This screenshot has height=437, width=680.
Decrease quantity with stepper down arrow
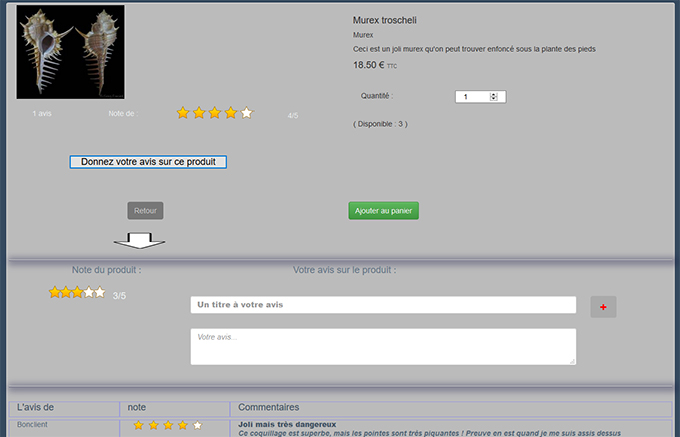point(494,99)
